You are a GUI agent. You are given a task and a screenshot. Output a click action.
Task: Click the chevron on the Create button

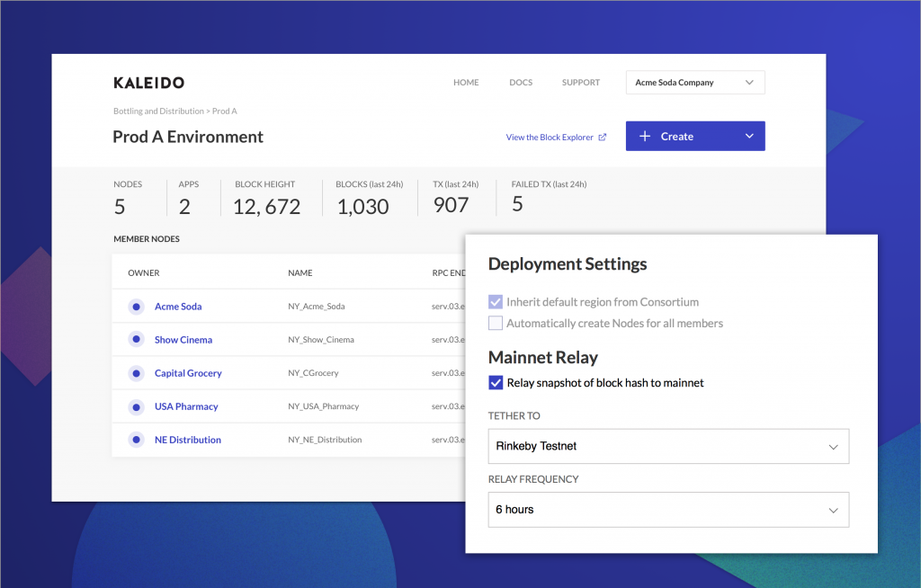pos(748,136)
